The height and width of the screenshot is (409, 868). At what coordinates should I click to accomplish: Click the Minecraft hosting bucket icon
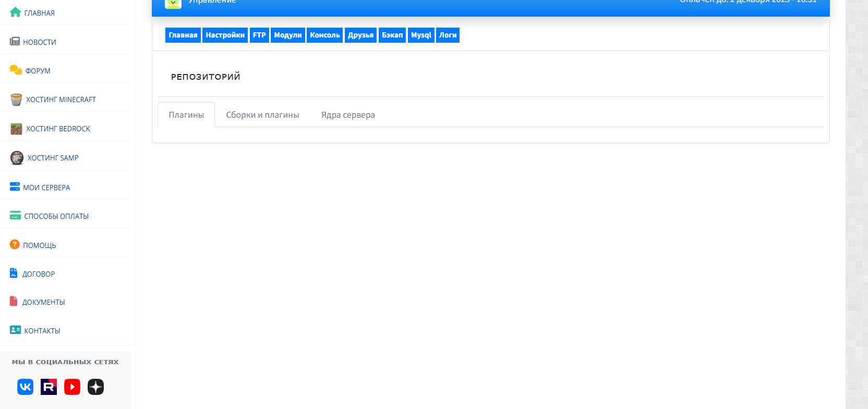click(x=16, y=100)
